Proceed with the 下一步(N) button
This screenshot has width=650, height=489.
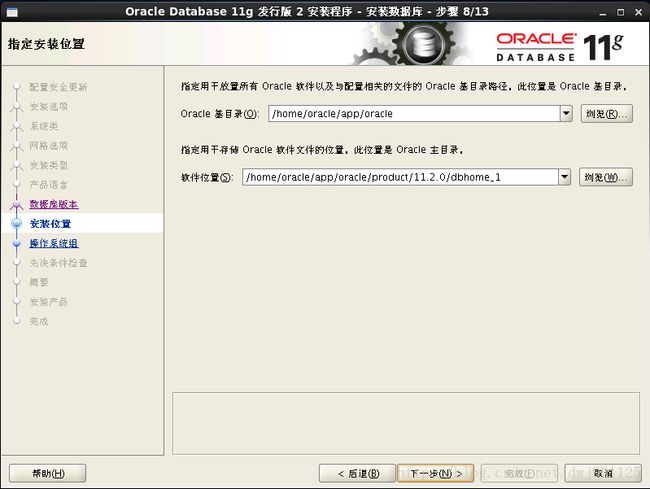coord(435,473)
